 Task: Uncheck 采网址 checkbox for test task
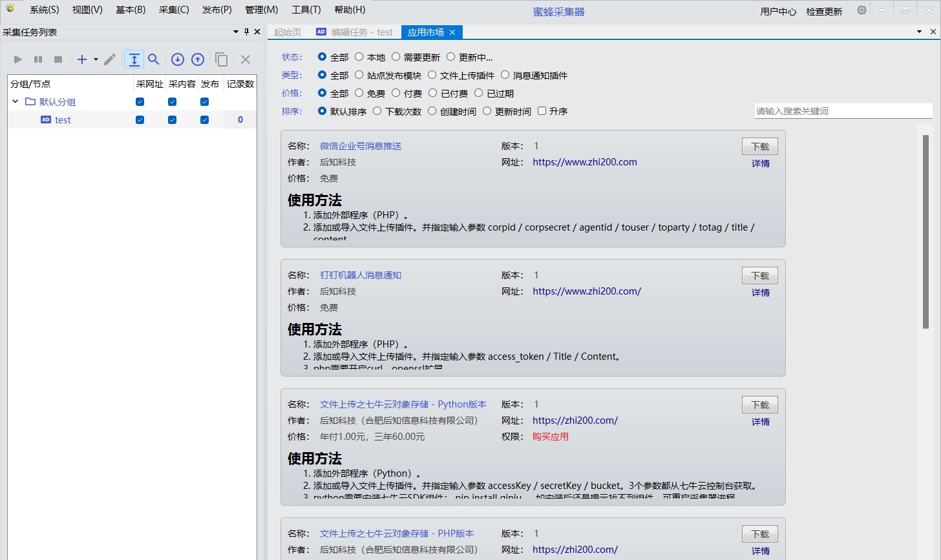pos(140,120)
